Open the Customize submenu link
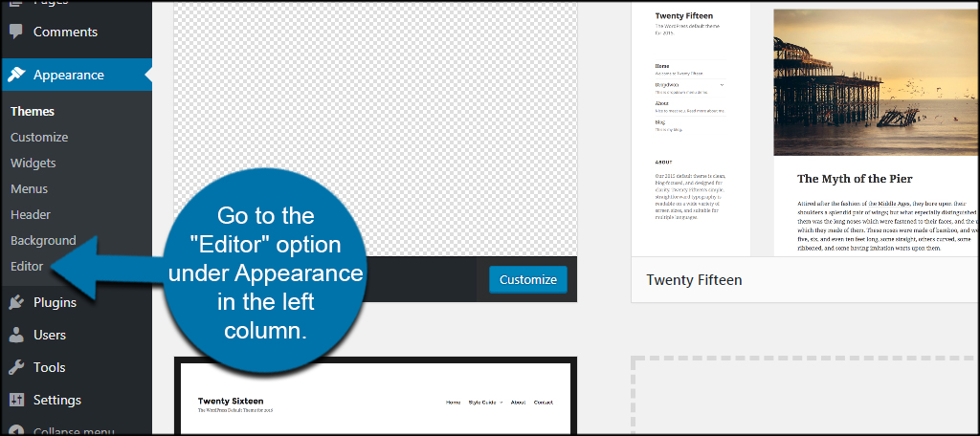Image resolution: width=980 pixels, height=436 pixels. coord(39,138)
